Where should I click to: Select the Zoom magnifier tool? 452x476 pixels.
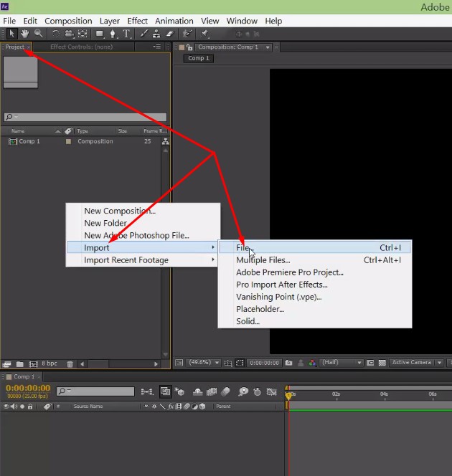pyautogui.click(x=38, y=34)
